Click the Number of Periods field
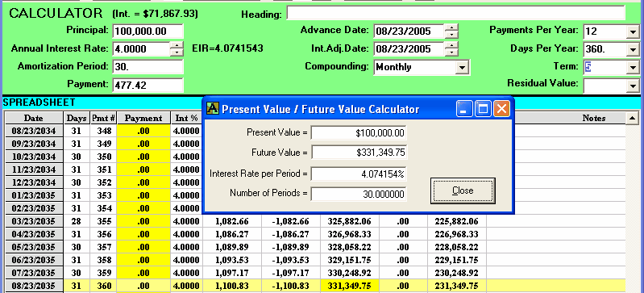This screenshot has height=293, width=644. (x=359, y=194)
